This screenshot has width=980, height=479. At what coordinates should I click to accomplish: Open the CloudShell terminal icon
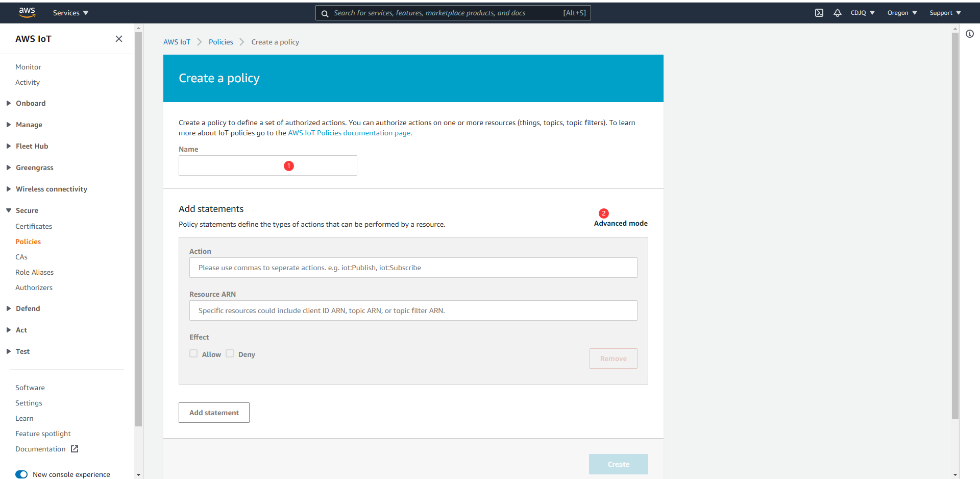[x=819, y=13]
